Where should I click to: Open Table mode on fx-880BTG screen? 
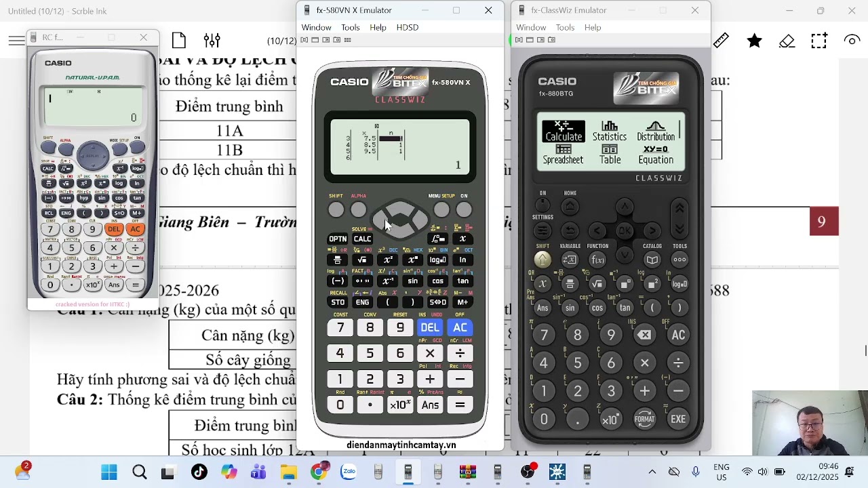[x=610, y=155]
